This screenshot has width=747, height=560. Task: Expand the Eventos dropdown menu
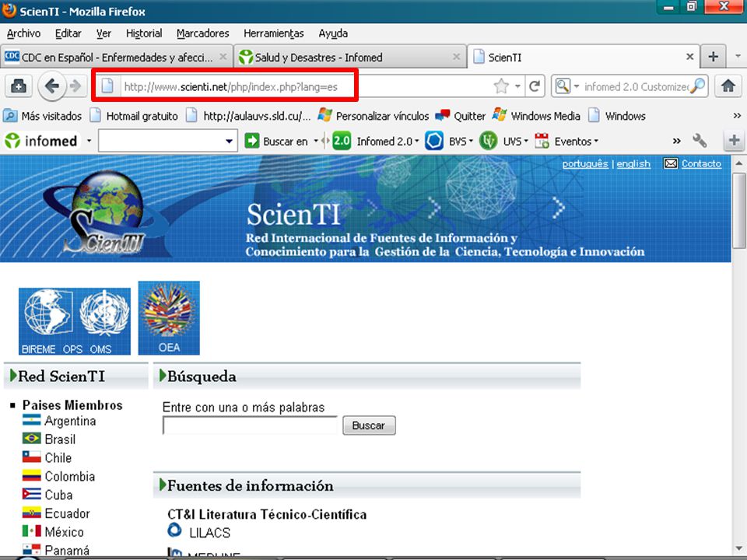click(x=596, y=141)
